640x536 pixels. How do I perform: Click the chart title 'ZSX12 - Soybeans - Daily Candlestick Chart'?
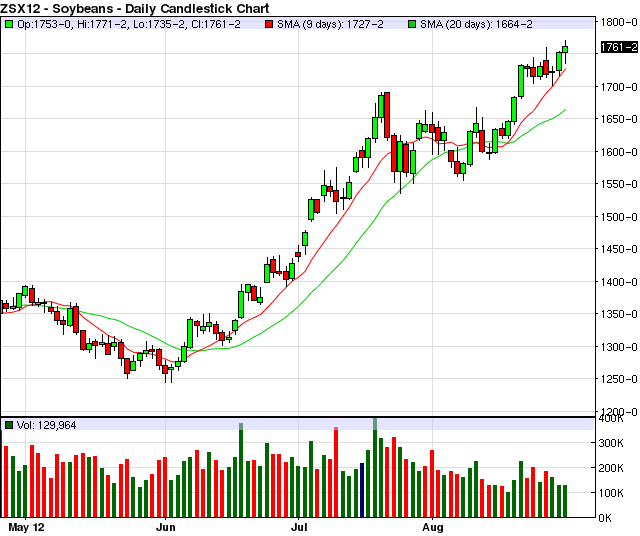pyautogui.click(x=135, y=8)
